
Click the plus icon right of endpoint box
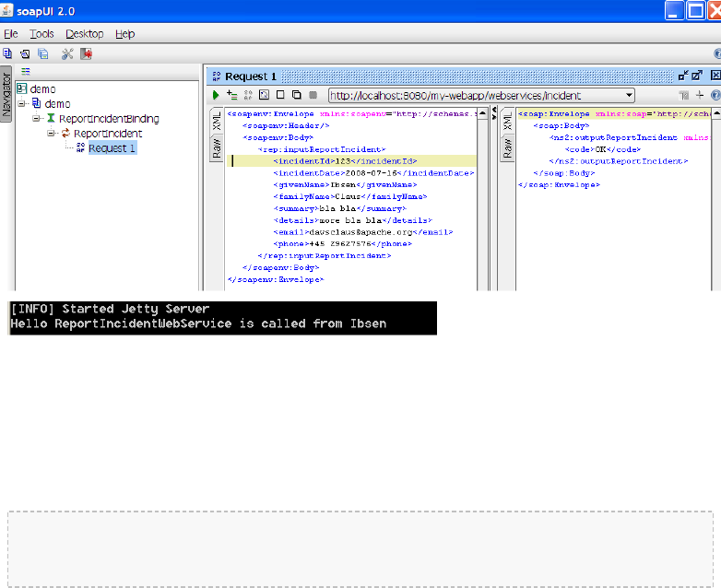point(700,95)
